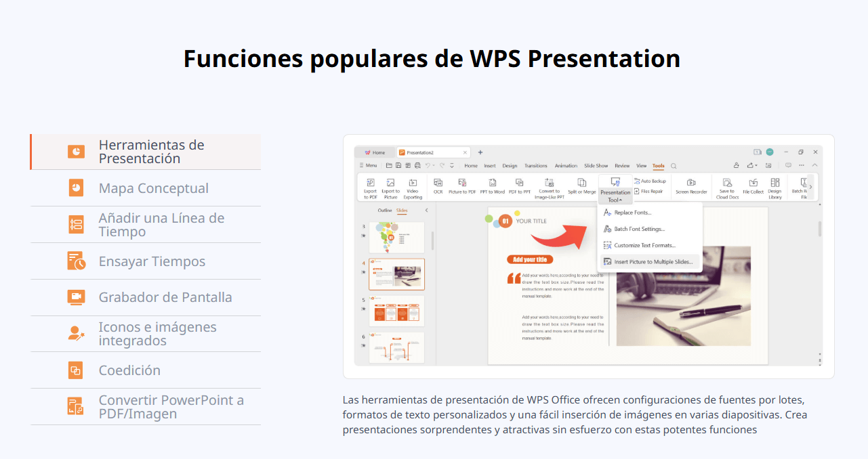Click Files Repair in the ribbon
The height and width of the screenshot is (459, 868).
point(649,192)
